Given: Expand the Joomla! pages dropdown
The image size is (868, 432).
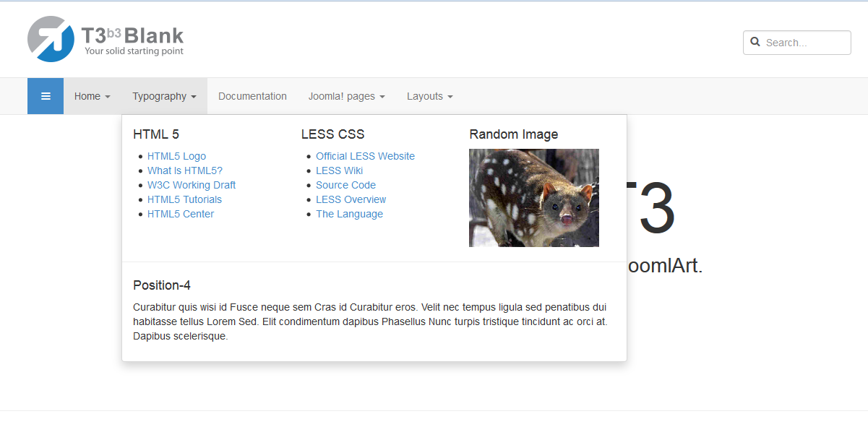Looking at the screenshot, I should (x=346, y=96).
